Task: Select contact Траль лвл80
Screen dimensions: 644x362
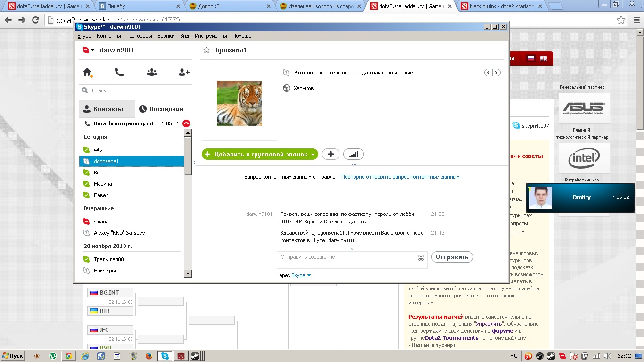Action: pos(132,259)
